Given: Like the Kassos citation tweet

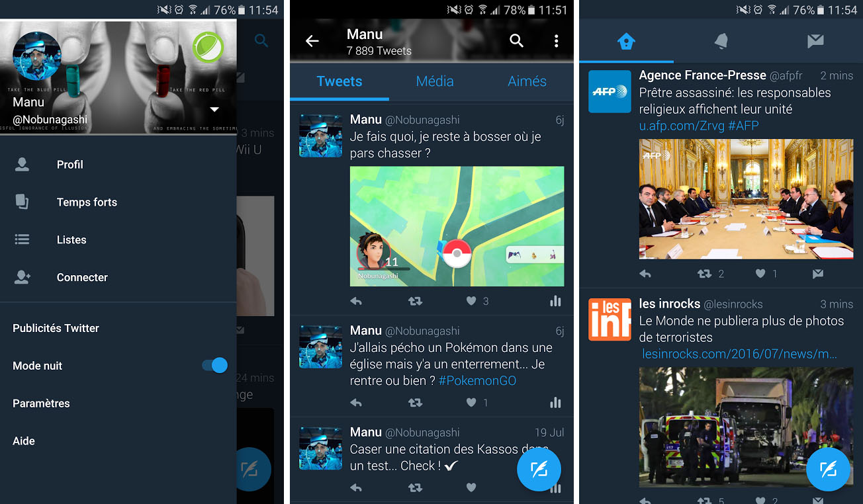Looking at the screenshot, I should click(x=471, y=487).
